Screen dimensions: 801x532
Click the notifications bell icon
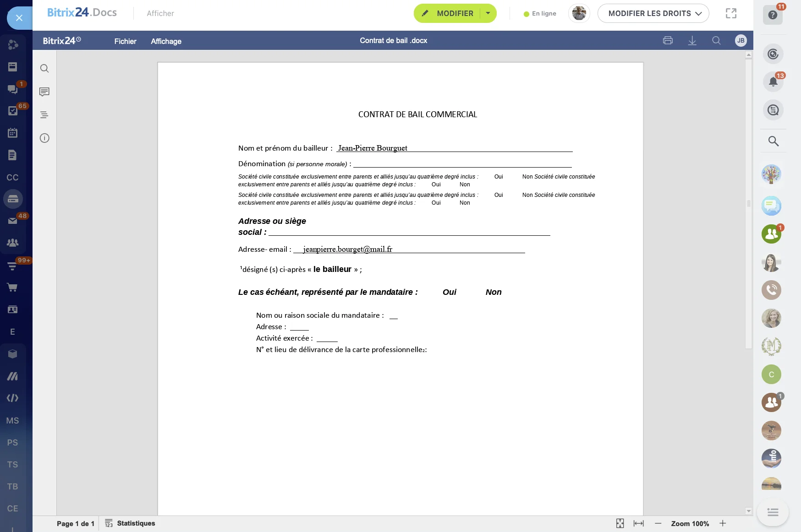(773, 82)
